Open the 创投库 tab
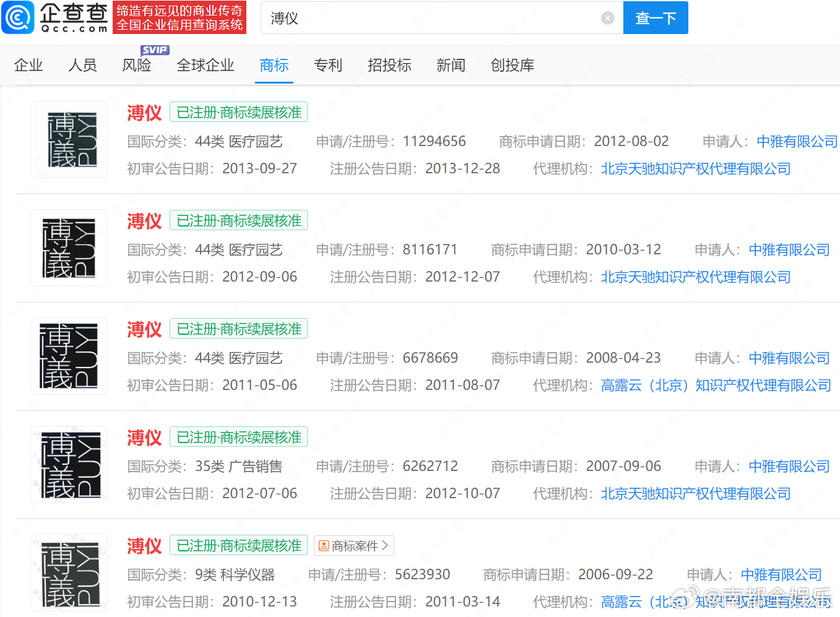The width and height of the screenshot is (840, 617). [x=513, y=65]
